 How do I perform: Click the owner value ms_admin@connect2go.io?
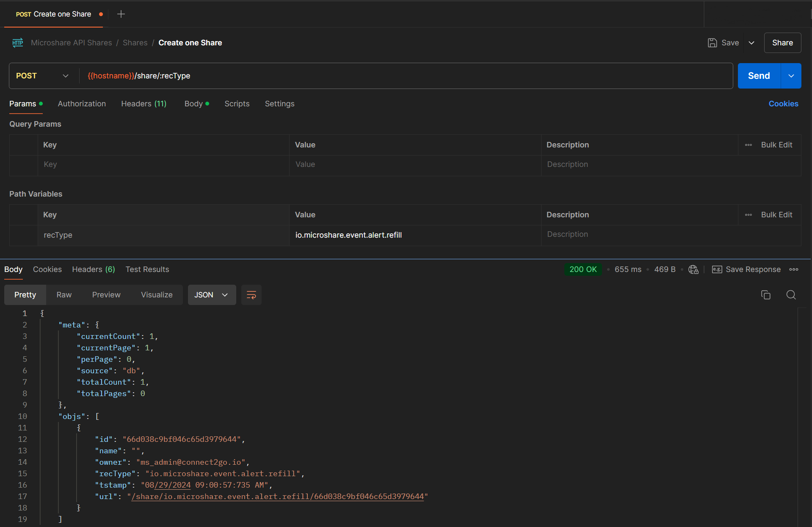[191, 462]
